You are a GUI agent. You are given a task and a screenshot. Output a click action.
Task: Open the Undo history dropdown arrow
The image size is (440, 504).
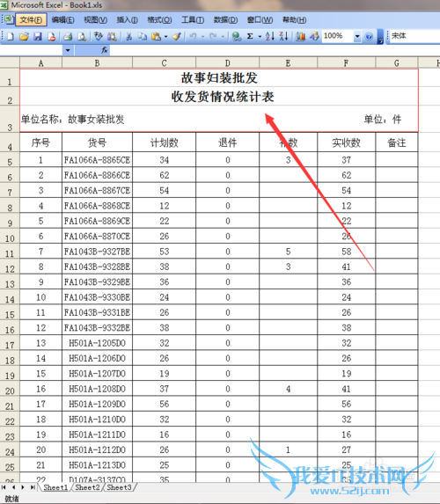tap(203, 36)
